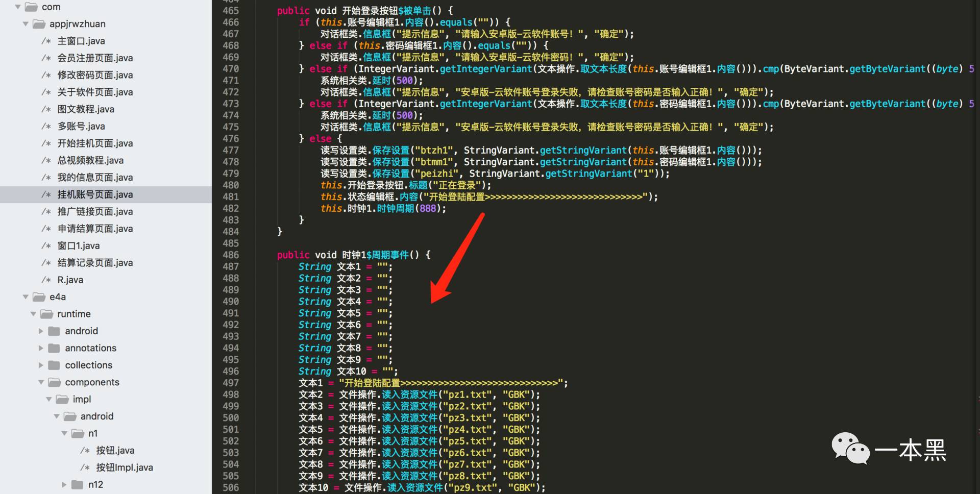This screenshot has width=980, height=494.
Task: Open 窗口1.java from the sidebar
Action: tap(79, 245)
